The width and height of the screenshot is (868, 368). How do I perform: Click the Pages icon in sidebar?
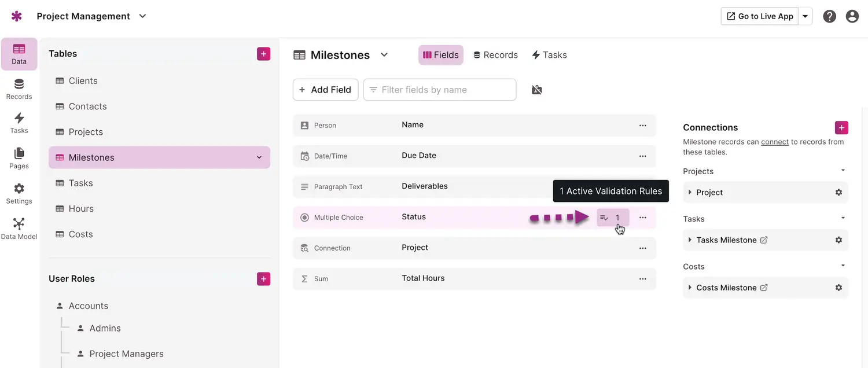point(19,158)
